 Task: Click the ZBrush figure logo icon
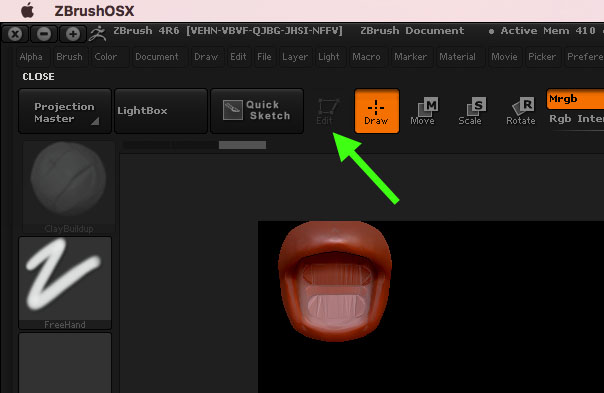point(97,34)
